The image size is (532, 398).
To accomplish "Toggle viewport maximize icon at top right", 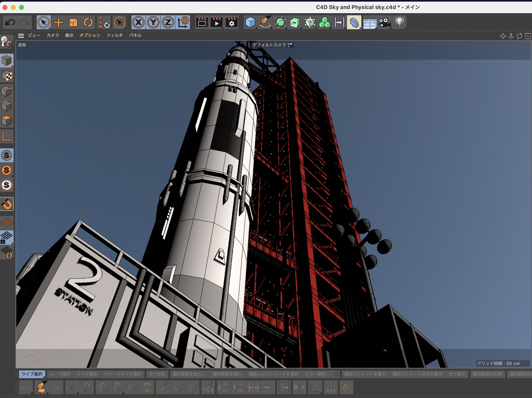I will (x=528, y=36).
